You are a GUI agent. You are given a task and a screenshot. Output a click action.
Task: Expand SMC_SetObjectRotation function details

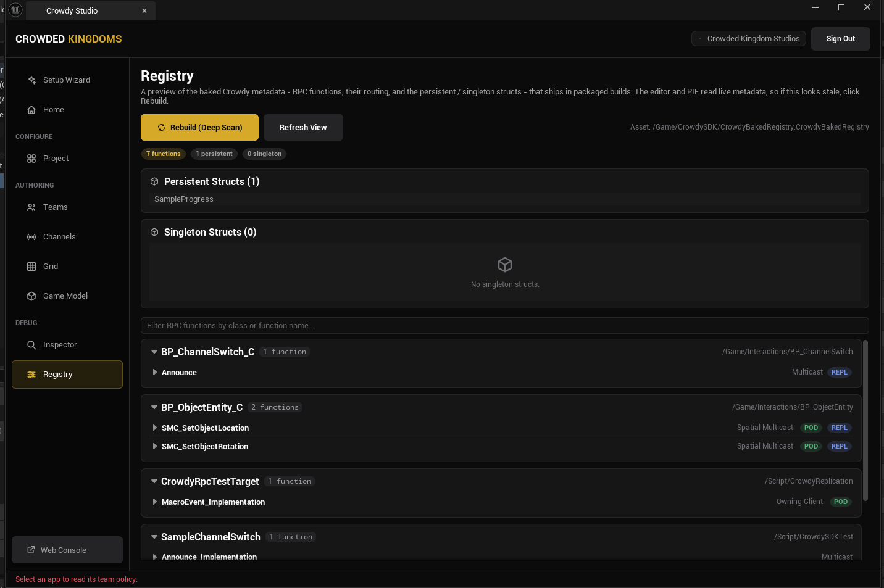[x=154, y=446]
